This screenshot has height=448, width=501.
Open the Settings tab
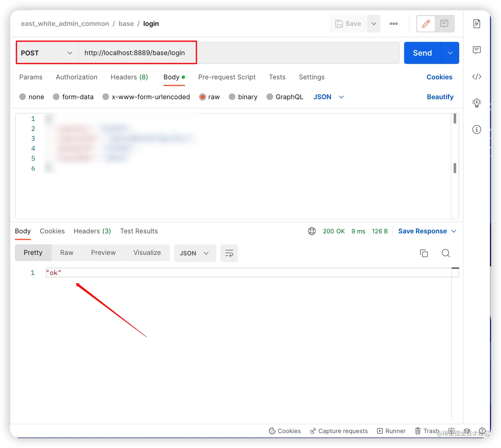312,77
